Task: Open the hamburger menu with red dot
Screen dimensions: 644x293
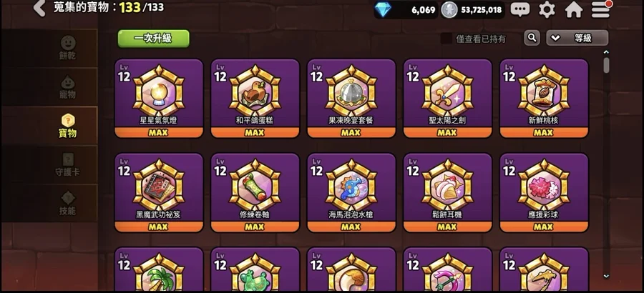Action: [x=601, y=9]
